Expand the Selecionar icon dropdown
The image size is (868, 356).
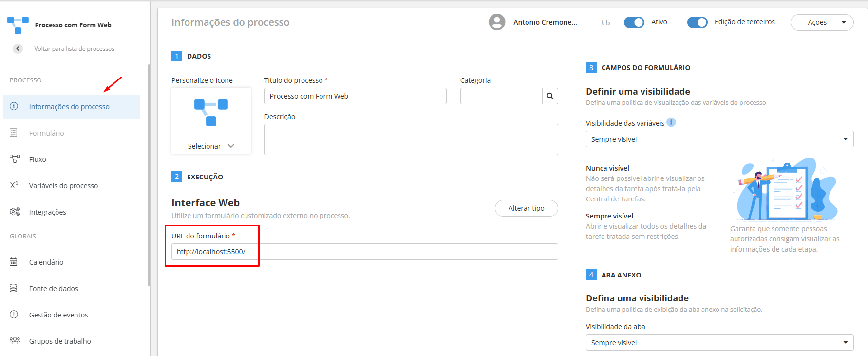pos(211,146)
